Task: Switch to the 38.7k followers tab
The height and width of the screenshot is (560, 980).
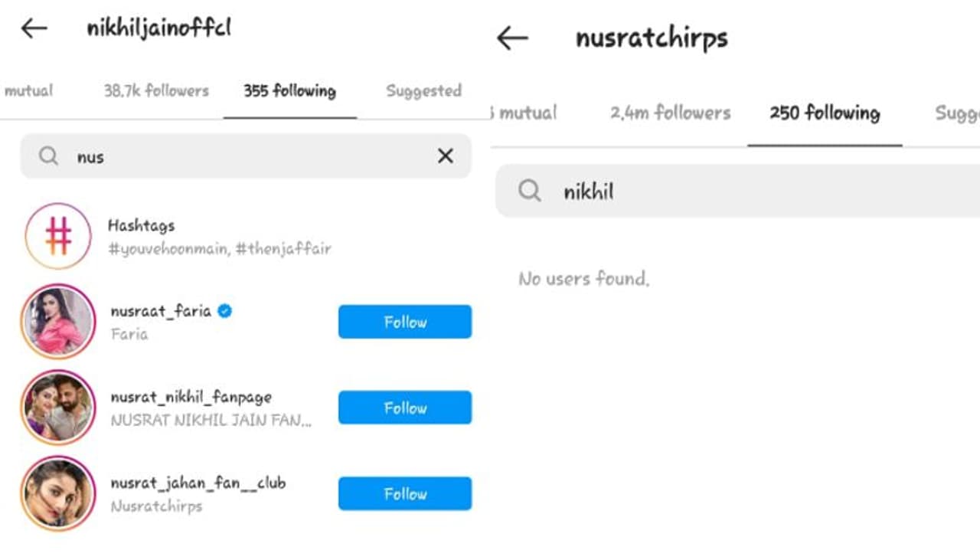Action: click(x=156, y=91)
